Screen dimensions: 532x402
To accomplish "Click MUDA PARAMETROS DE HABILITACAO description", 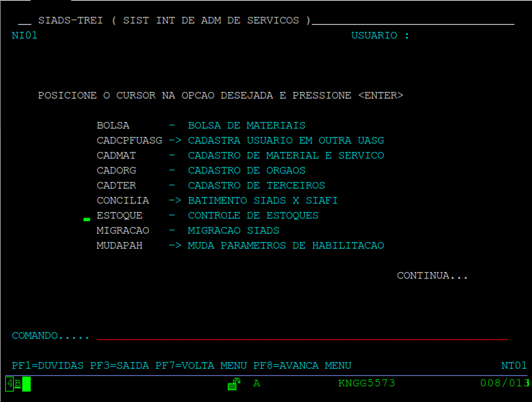I will [286, 246].
